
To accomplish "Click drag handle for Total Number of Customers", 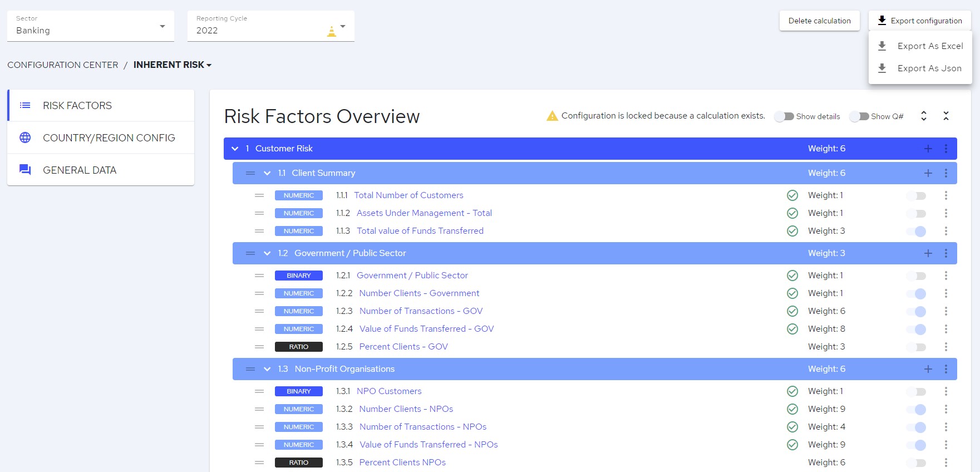I will coord(259,195).
